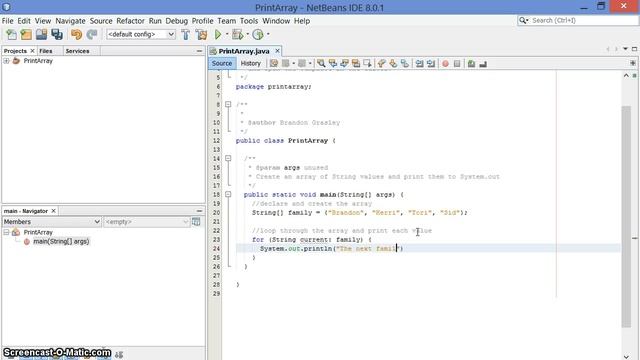640x360 pixels.
Task: Select the PrintArray.java editor tab
Action: 244,51
